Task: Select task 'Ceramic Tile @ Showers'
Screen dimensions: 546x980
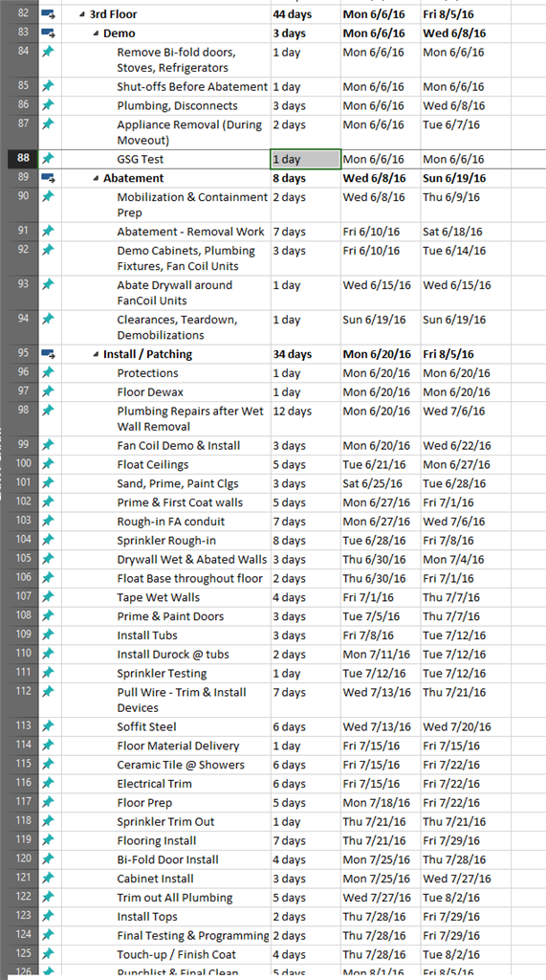Action: [181, 765]
